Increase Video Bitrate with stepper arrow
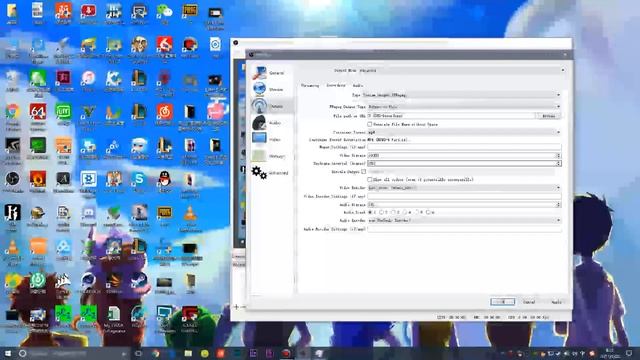 tap(558, 154)
